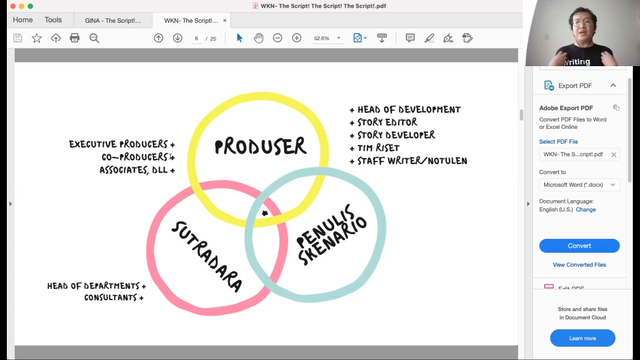Open the GINA - The Script document tab
Image resolution: width=640 pixels, height=360 pixels.
point(113,20)
